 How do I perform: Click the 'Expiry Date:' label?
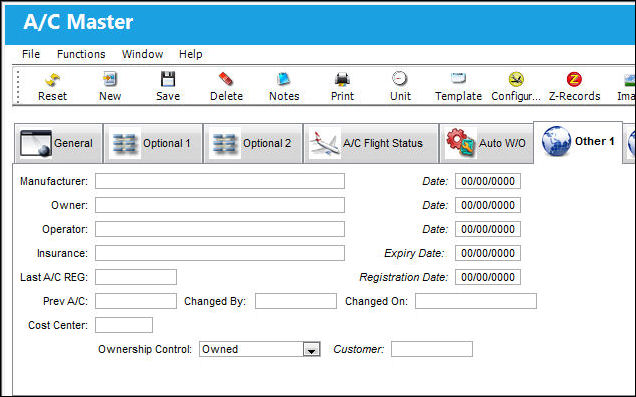[x=414, y=253]
